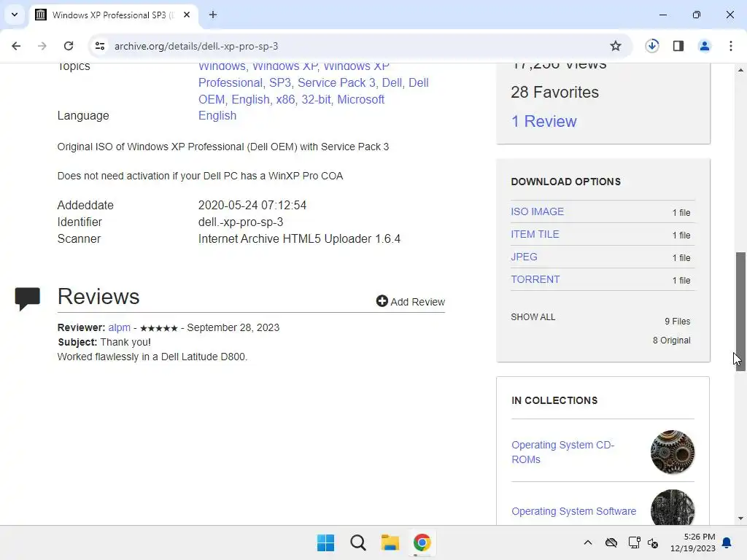Click the Operating System Software thumbnail
This screenshot has width=747, height=560.
672,507
